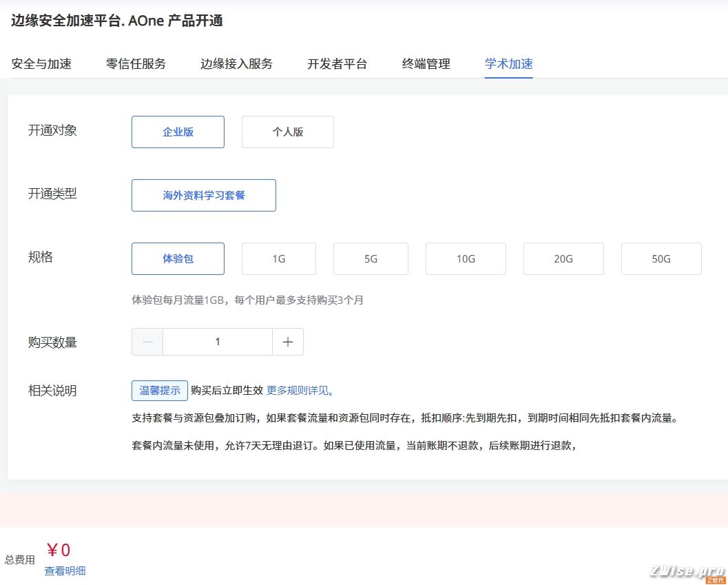Select the 5G specification

pos(371,259)
